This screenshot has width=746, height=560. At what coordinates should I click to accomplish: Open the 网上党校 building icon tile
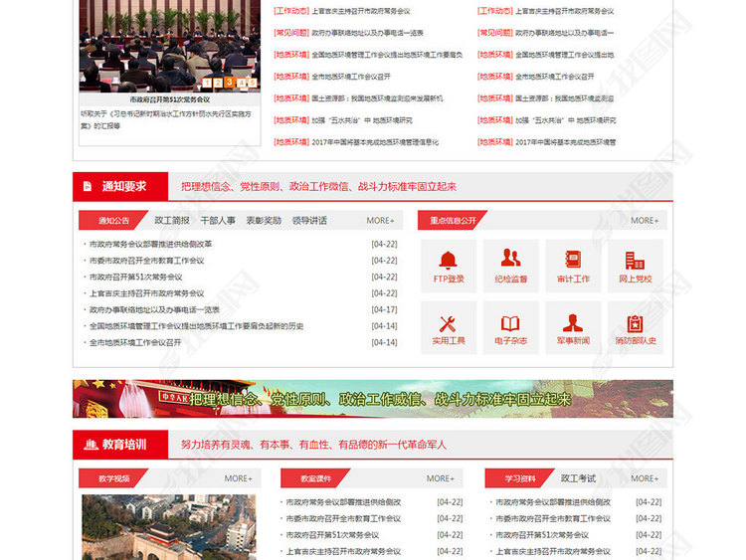click(636, 266)
